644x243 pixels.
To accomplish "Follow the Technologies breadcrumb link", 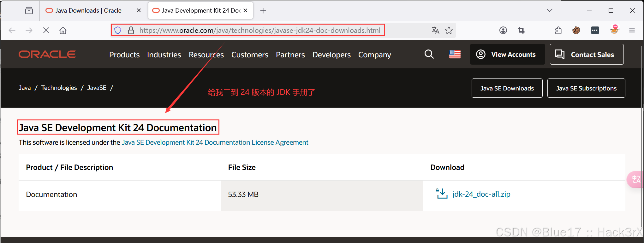I will pos(59,88).
